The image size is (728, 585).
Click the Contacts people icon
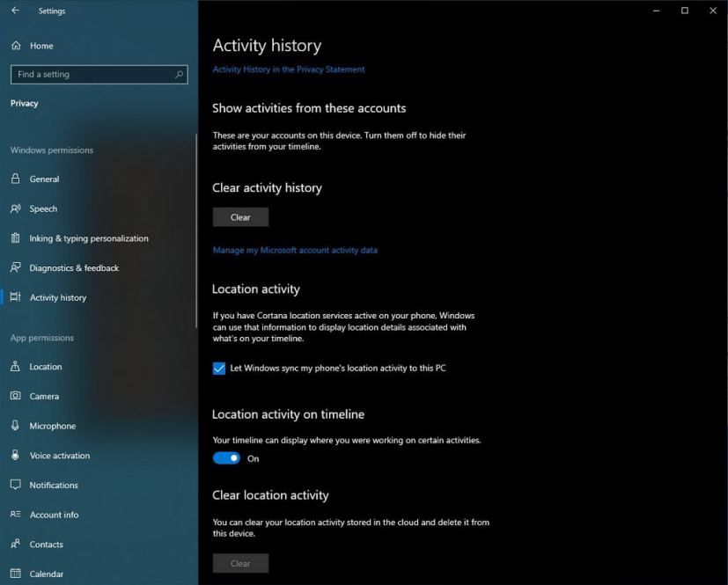[x=15, y=544]
